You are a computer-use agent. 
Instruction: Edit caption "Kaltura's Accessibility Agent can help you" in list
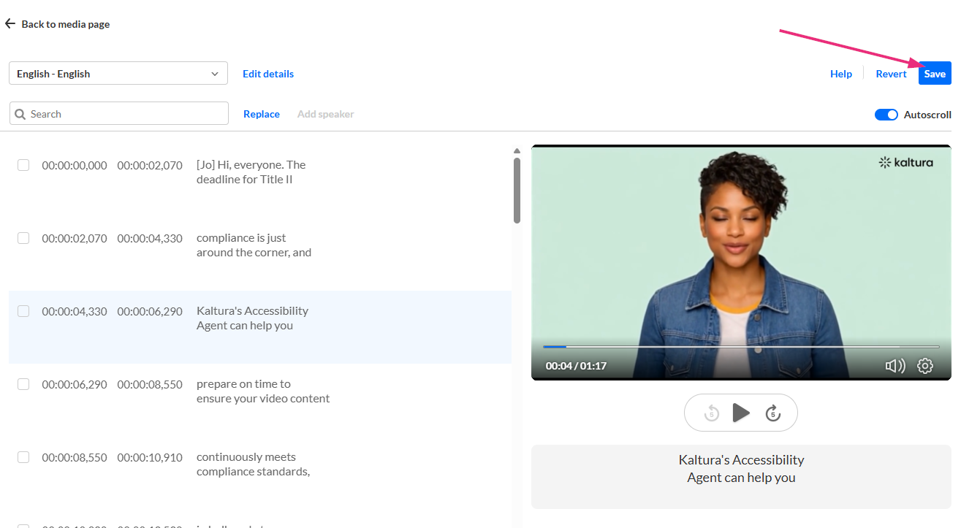click(x=252, y=318)
